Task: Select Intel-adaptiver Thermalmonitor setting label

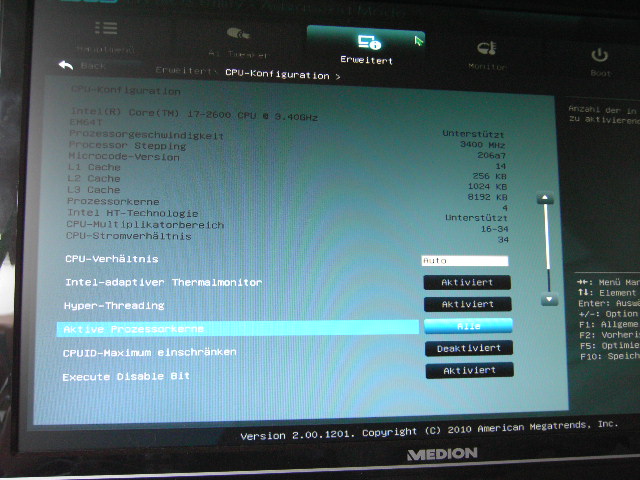Action: click(164, 282)
